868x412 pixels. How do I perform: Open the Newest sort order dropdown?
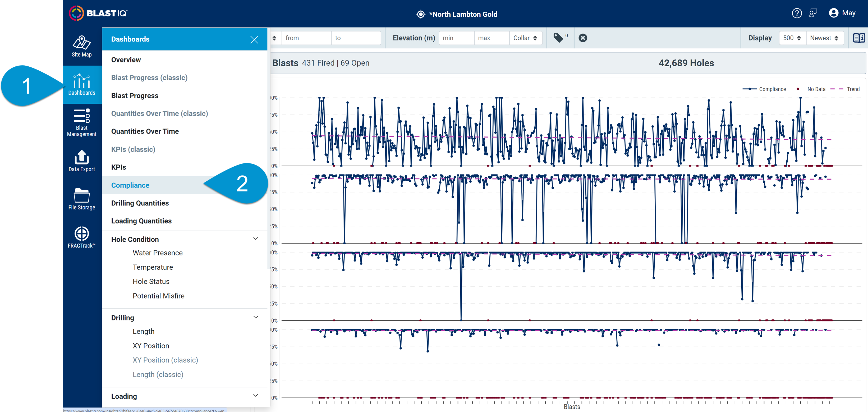tap(824, 38)
